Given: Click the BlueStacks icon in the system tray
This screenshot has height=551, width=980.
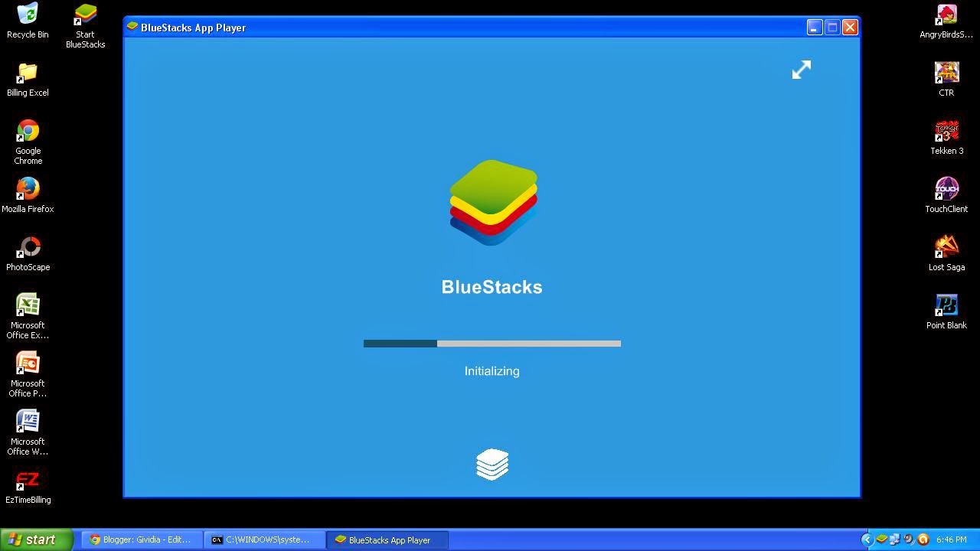Looking at the screenshot, I should tap(881, 540).
